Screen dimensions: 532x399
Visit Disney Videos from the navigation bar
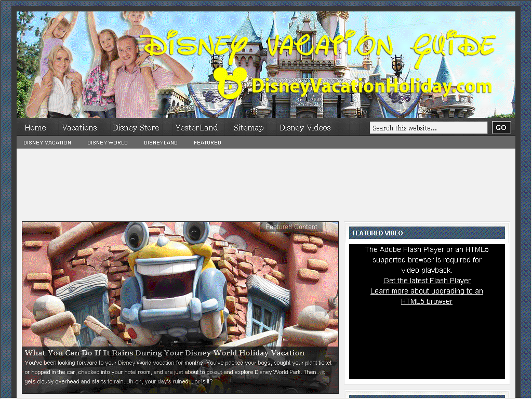[305, 128]
